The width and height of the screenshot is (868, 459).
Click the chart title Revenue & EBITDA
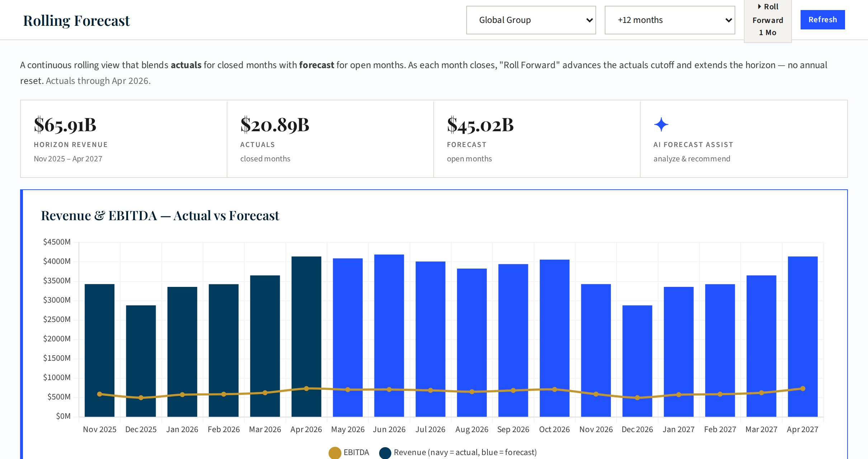click(160, 216)
